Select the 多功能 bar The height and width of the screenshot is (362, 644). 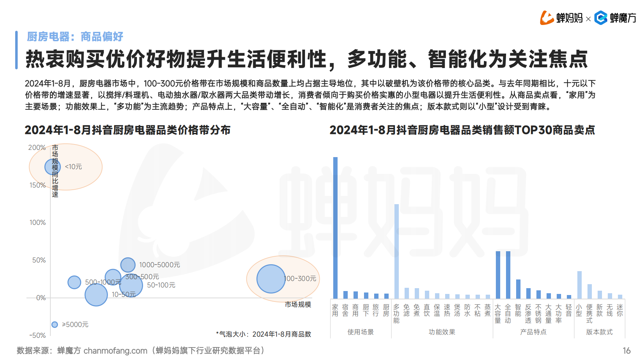pyautogui.click(x=397, y=251)
